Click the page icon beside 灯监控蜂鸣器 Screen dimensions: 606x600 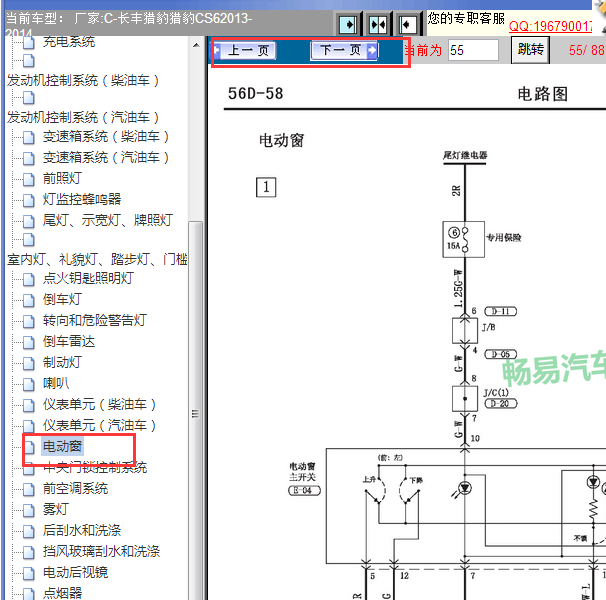point(29,200)
